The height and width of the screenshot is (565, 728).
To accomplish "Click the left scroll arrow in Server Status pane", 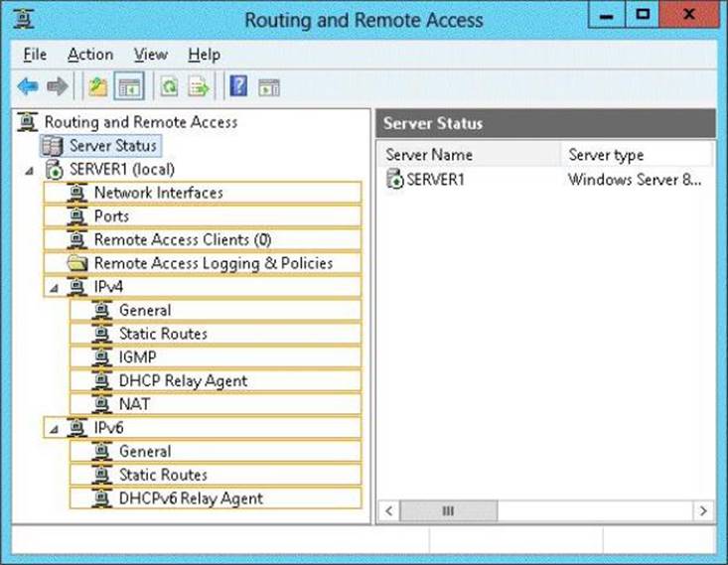I will (x=389, y=511).
